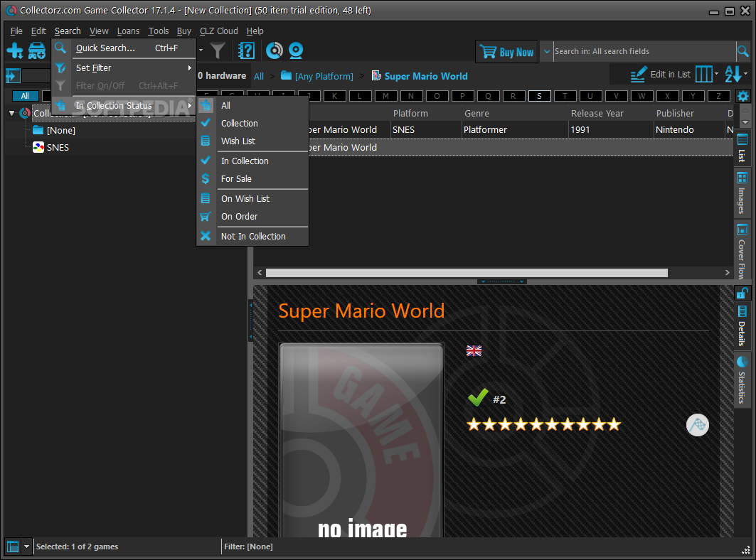Open the column chooser dropdown arrow
This screenshot has width=756, height=560.
click(x=716, y=74)
